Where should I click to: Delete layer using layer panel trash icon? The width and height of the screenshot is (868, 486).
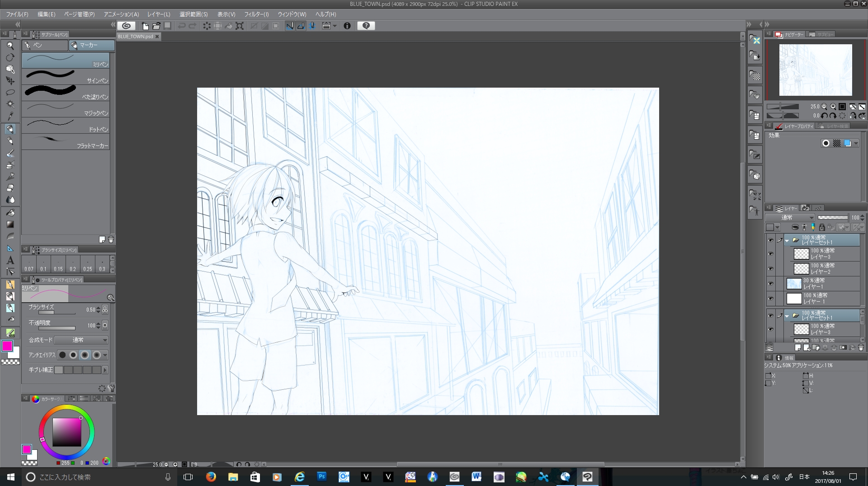pyautogui.click(x=861, y=347)
